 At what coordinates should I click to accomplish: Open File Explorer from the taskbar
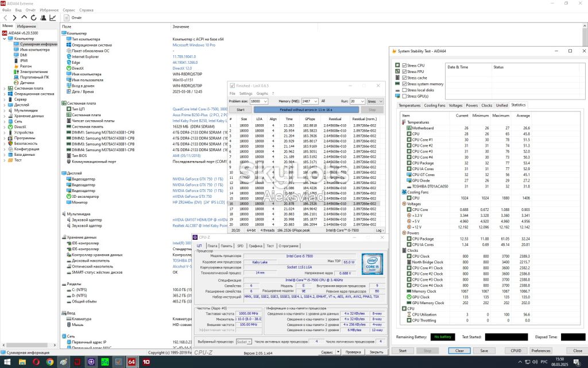click(22, 362)
